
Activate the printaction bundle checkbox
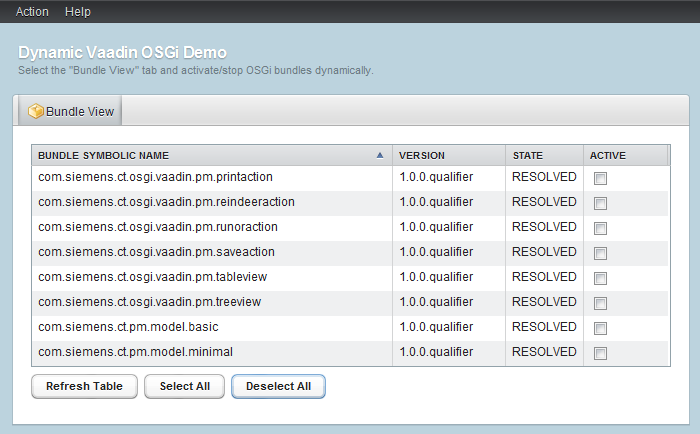pyautogui.click(x=600, y=179)
